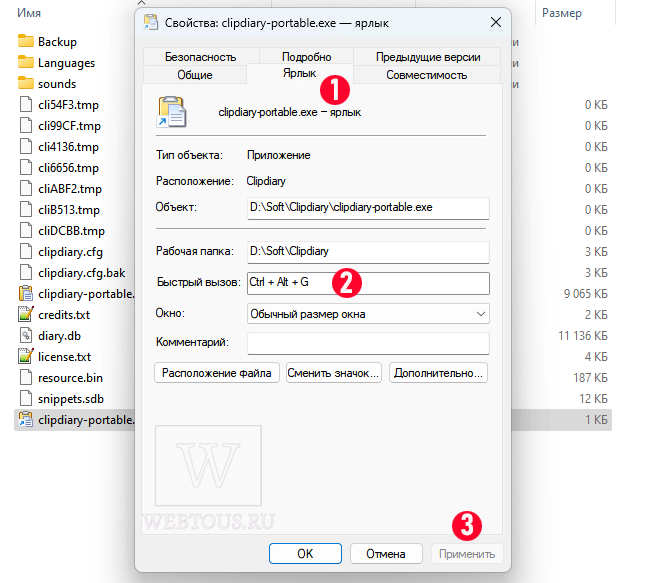664x583 pixels.
Task: Click the properties dialog title bar icon
Action: [x=151, y=22]
